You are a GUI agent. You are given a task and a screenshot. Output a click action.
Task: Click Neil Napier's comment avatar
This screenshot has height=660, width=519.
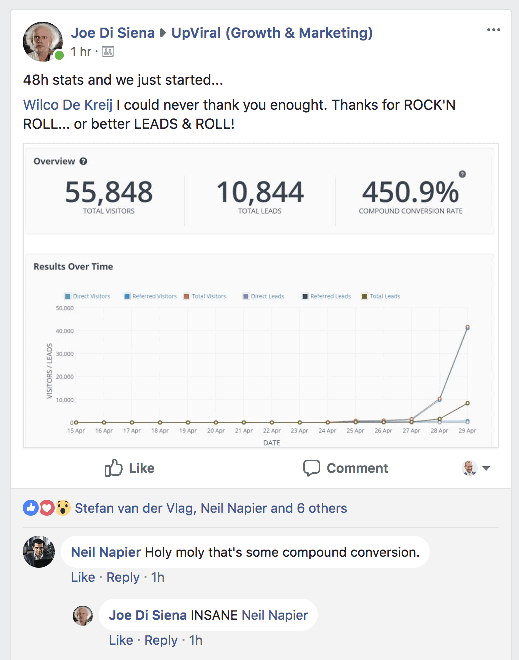[x=39, y=551]
